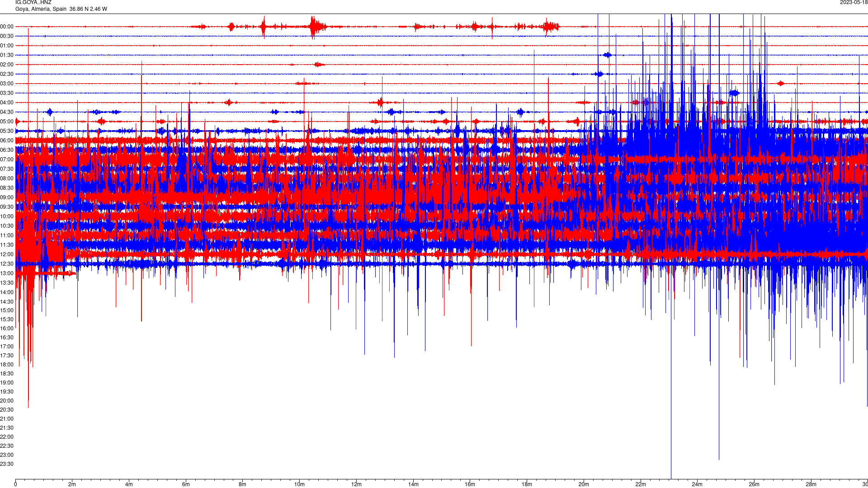Select the 15:00 trace time label

tap(7, 310)
